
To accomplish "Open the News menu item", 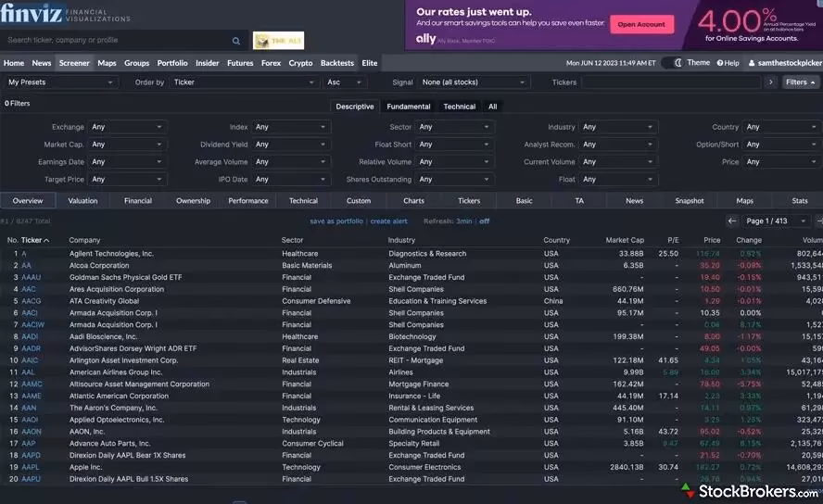I will coord(42,63).
